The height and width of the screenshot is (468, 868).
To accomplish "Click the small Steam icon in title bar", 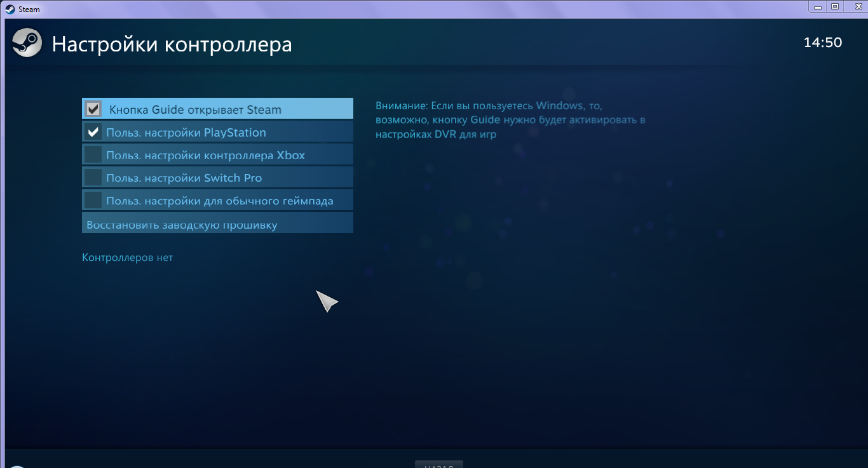I will click(x=10, y=10).
